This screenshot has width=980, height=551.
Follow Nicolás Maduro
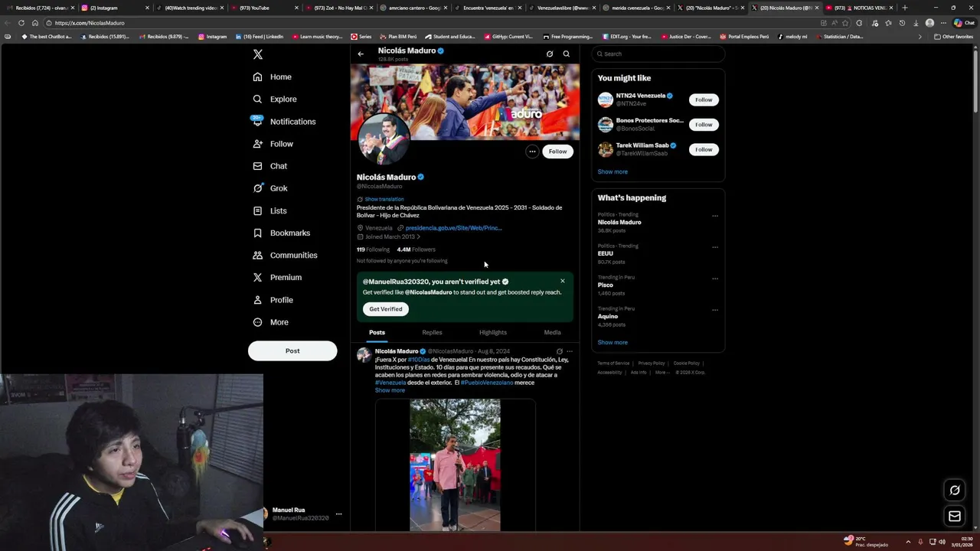[557, 152]
